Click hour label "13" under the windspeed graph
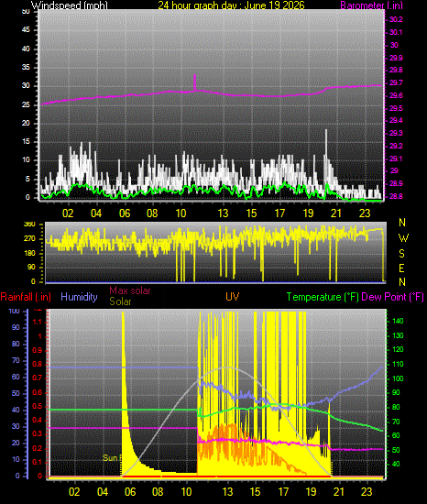This screenshot has width=427, height=504. click(x=223, y=214)
